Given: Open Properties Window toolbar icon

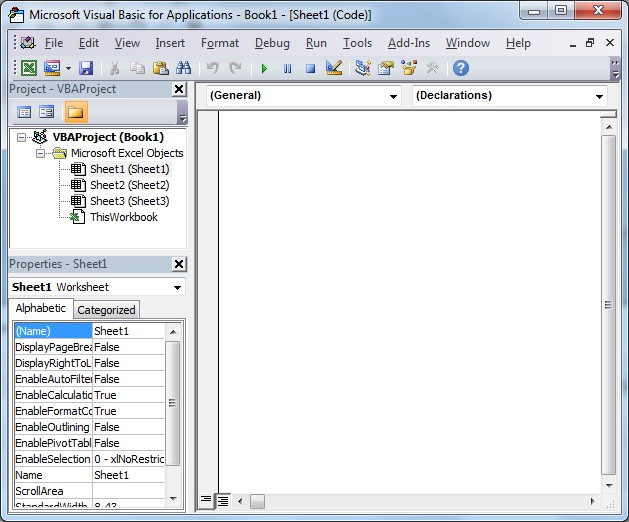Looking at the screenshot, I should 386,68.
